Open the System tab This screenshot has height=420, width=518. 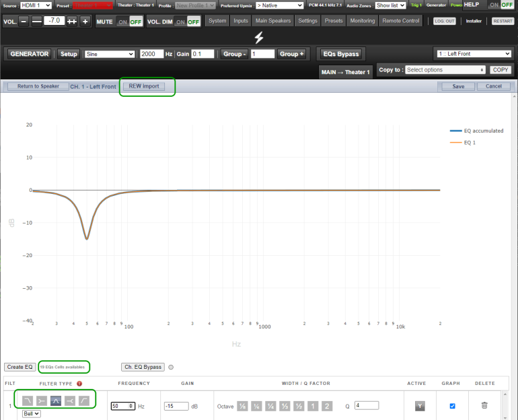(x=217, y=20)
